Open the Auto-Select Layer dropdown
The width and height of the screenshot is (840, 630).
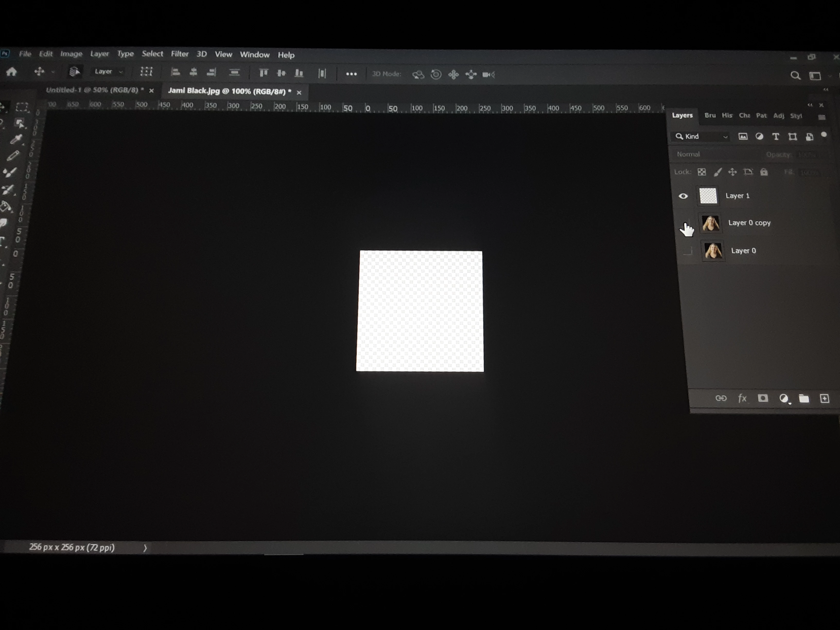(108, 71)
